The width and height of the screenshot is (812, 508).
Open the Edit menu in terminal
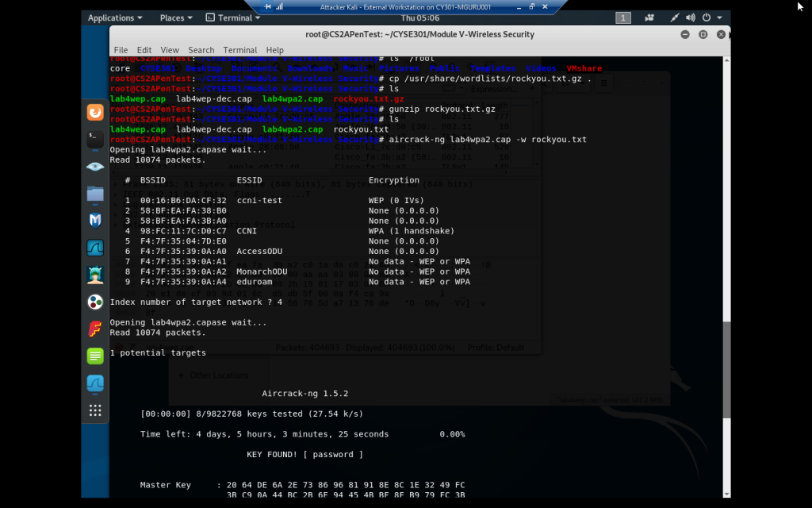pyautogui.click(x=144, y=50)
